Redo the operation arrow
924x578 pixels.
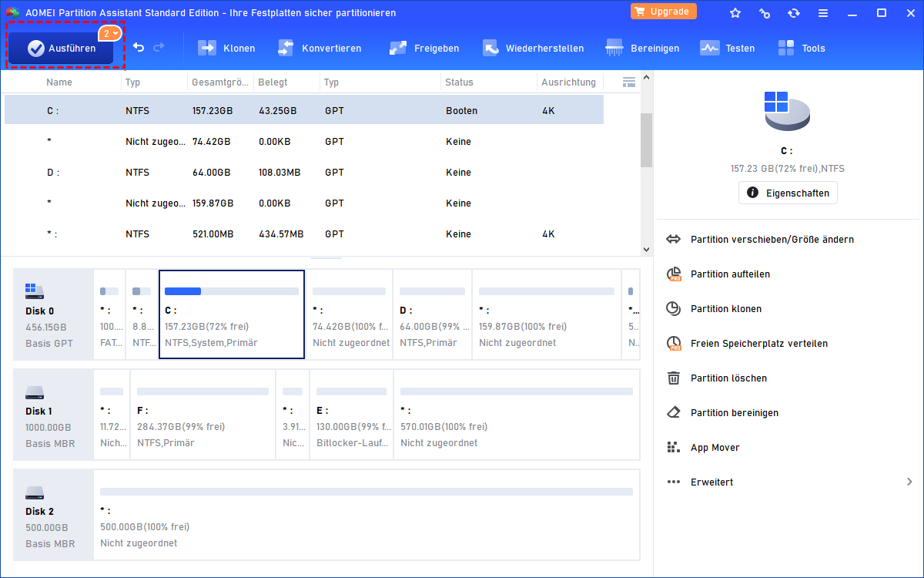[159, 48]
